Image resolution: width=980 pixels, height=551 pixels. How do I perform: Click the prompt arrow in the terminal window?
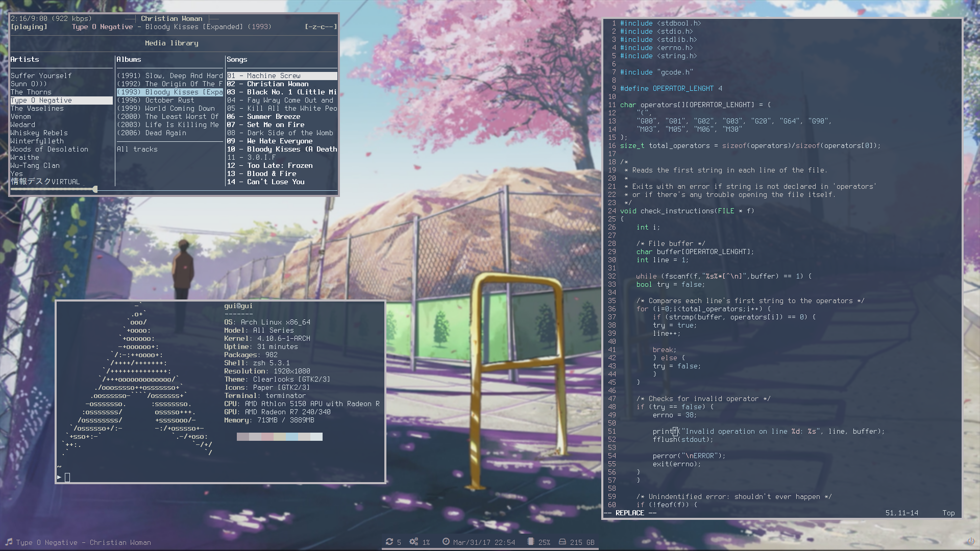(59, 477)
